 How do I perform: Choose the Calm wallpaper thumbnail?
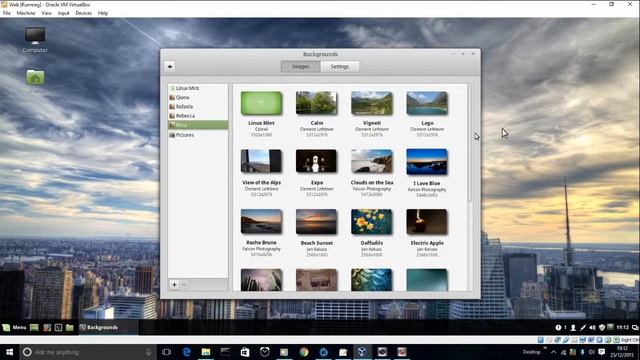(316, 103)
